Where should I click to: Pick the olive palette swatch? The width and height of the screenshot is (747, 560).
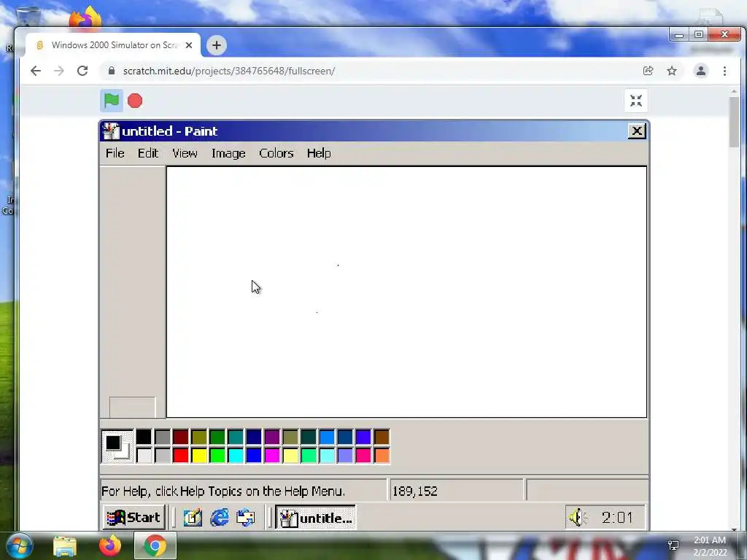pyautogui.click(x=198, y=437)
